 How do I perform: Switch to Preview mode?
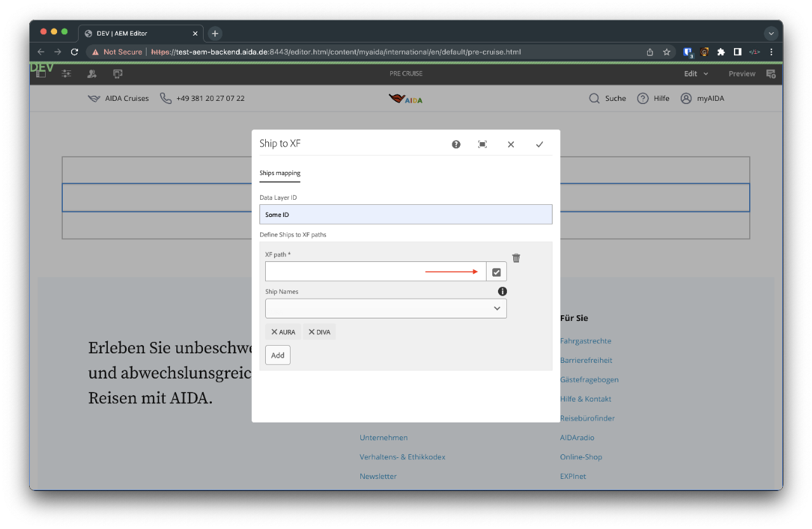(742, 74)
